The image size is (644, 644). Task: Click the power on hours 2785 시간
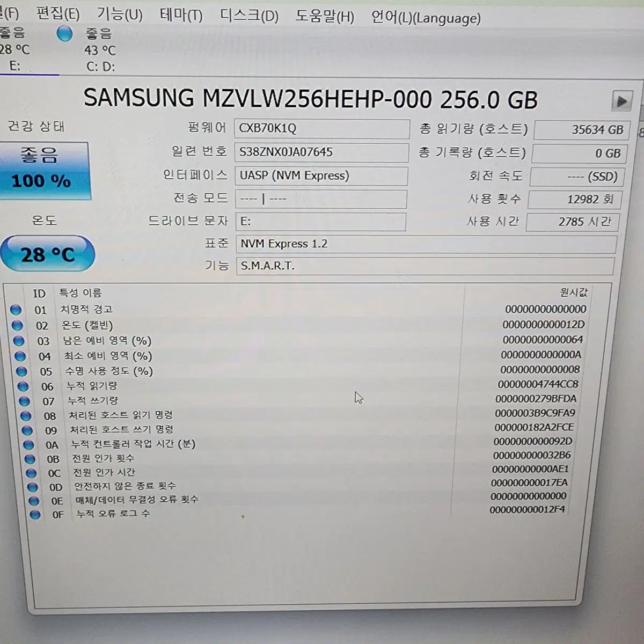(572, 222)
